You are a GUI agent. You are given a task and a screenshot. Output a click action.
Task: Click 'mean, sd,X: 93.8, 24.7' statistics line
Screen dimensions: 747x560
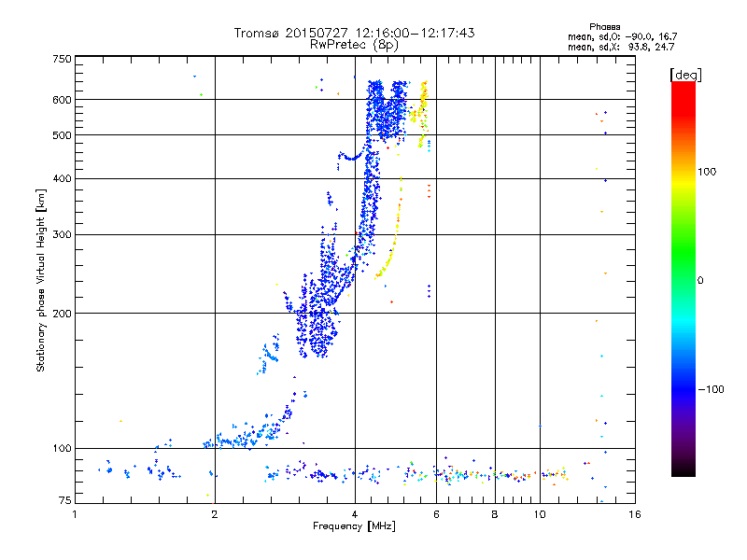(621, 47)
